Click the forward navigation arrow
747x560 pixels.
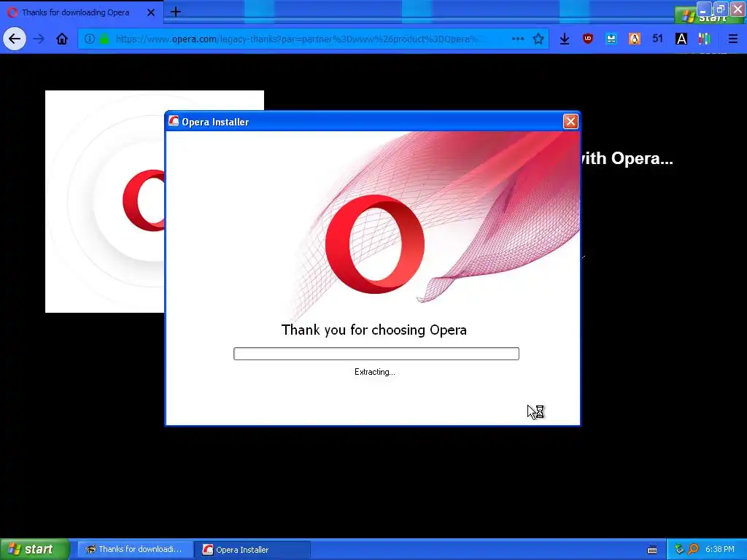(39, 39)
